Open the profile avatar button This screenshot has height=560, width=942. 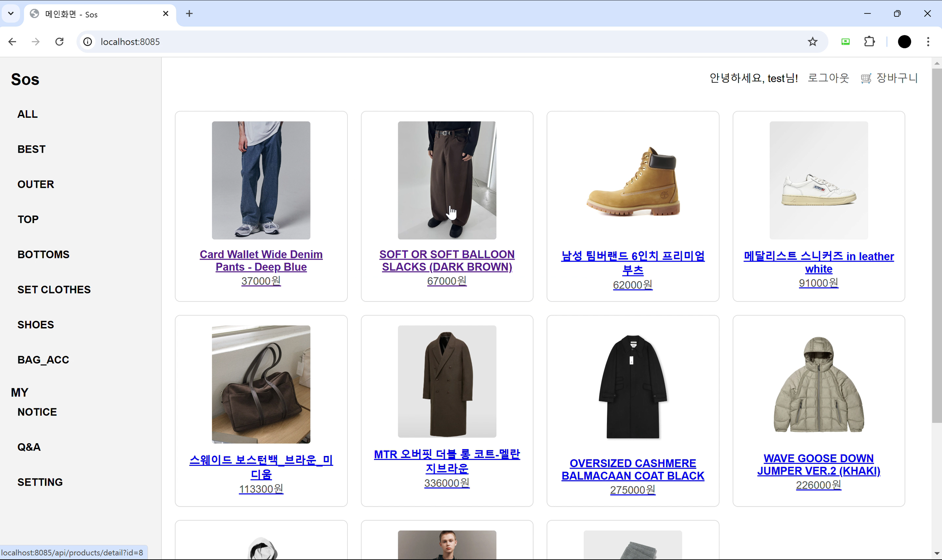click(904, 42)
